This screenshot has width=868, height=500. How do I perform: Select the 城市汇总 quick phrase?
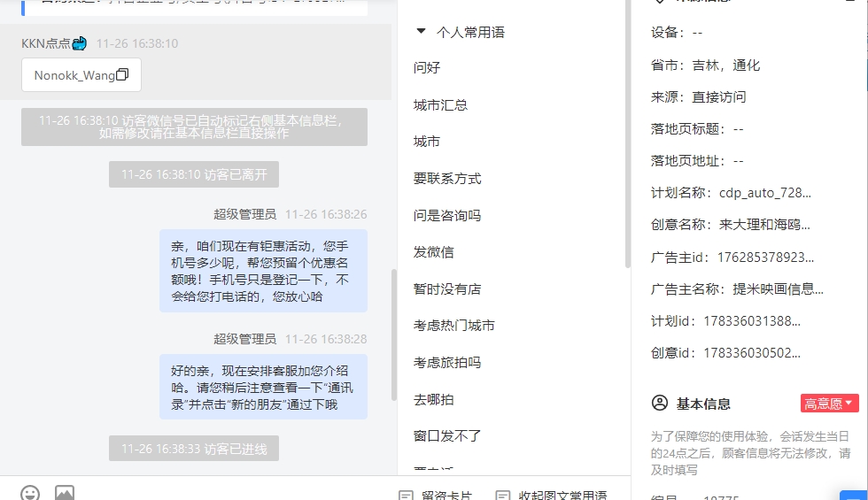pos(440,104)
